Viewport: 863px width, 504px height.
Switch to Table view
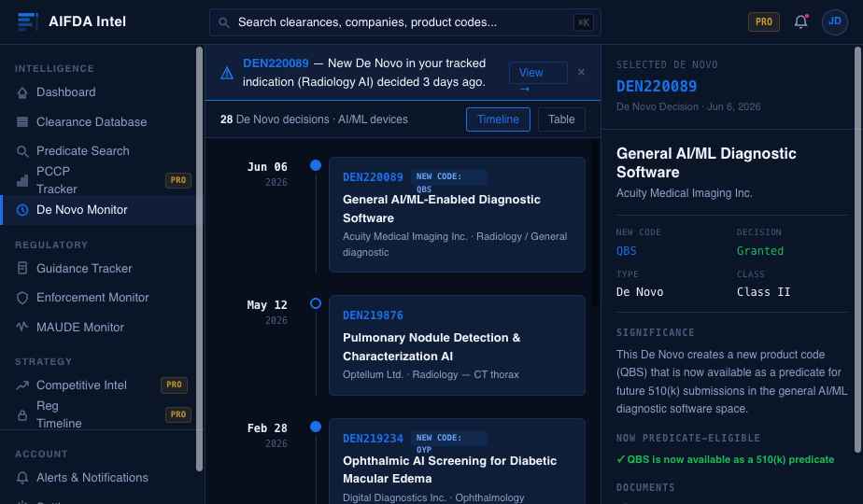click(x=561, y=119)
